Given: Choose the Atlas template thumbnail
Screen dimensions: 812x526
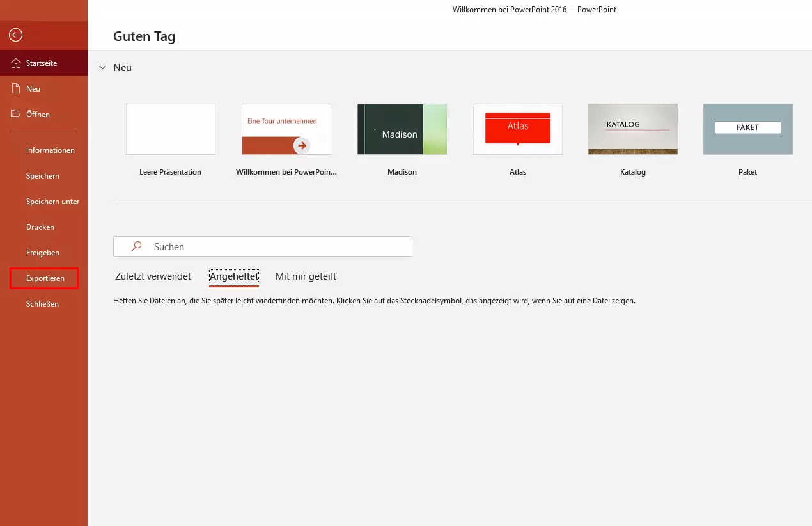Looking at the screenshot, I should click(518, 129).
